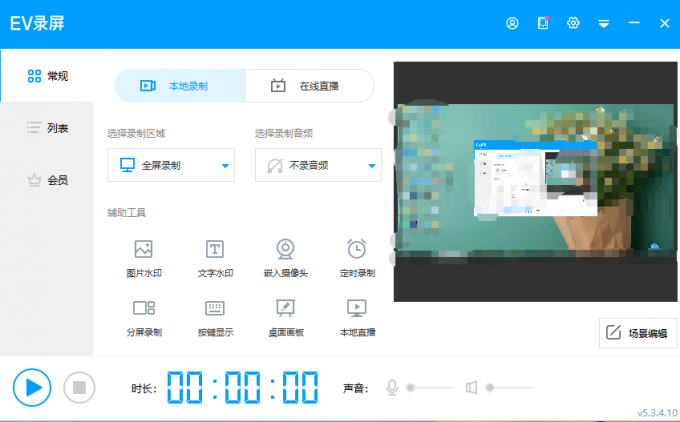Open the 不录音频 audio dropdown
This screenshot has height=422, width=680.
coord(318,165)
